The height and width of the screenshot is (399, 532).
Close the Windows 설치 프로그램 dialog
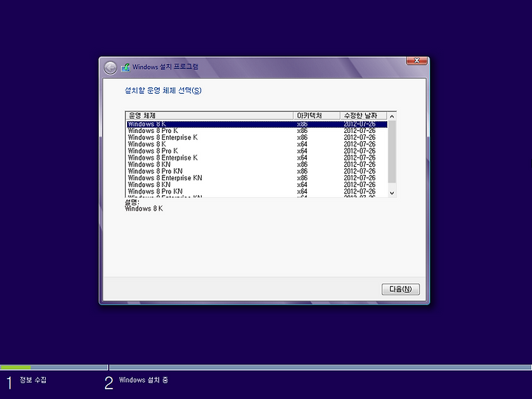click(417, 61)
